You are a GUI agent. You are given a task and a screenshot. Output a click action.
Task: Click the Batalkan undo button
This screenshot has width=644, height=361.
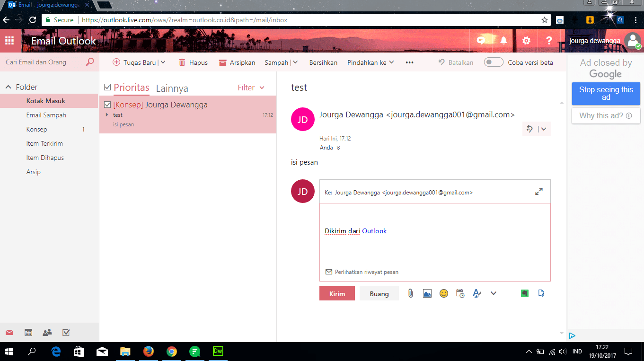click(456, 62)
